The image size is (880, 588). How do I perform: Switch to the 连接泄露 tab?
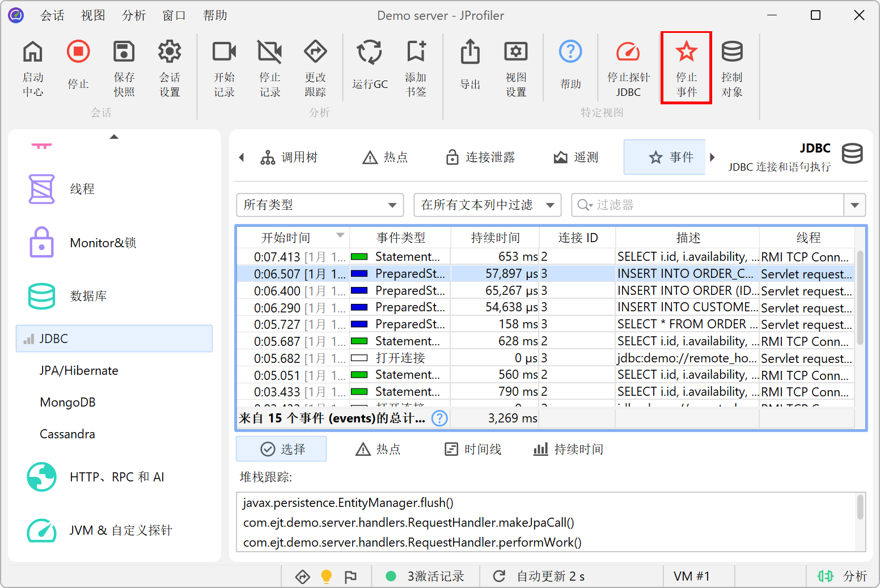click(481, 157)
